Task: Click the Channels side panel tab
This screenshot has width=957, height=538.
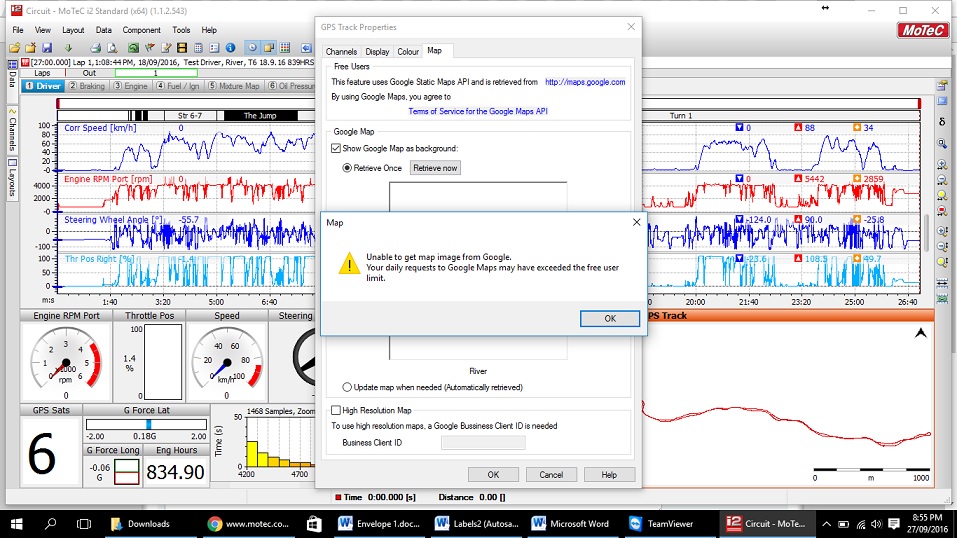Action: click(12, 129)
